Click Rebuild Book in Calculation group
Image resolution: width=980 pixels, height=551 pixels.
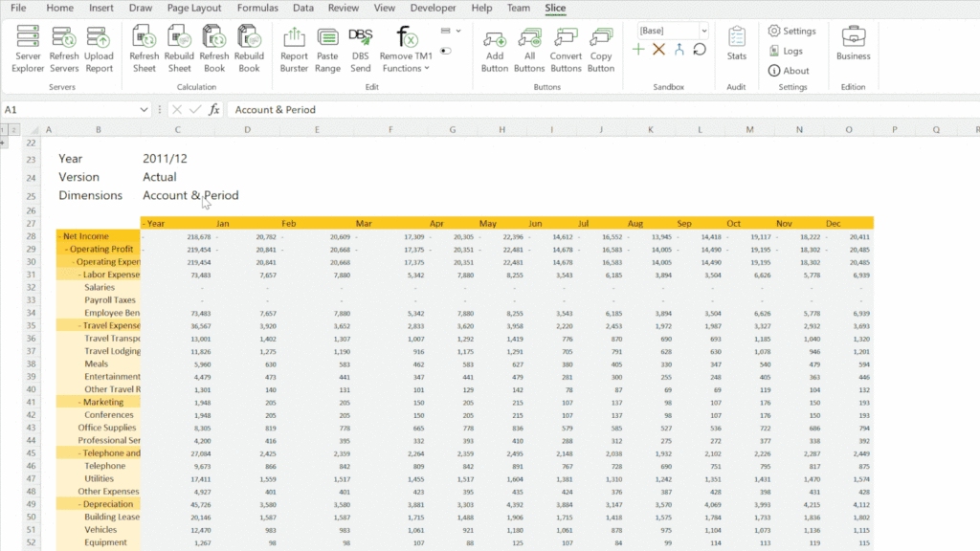(x=249, y=49)
